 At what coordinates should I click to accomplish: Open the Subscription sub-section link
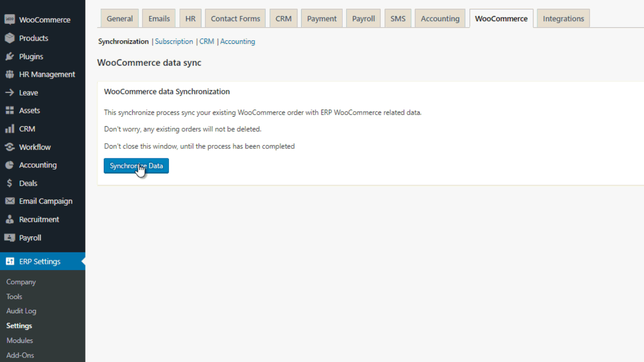(174, 42)
